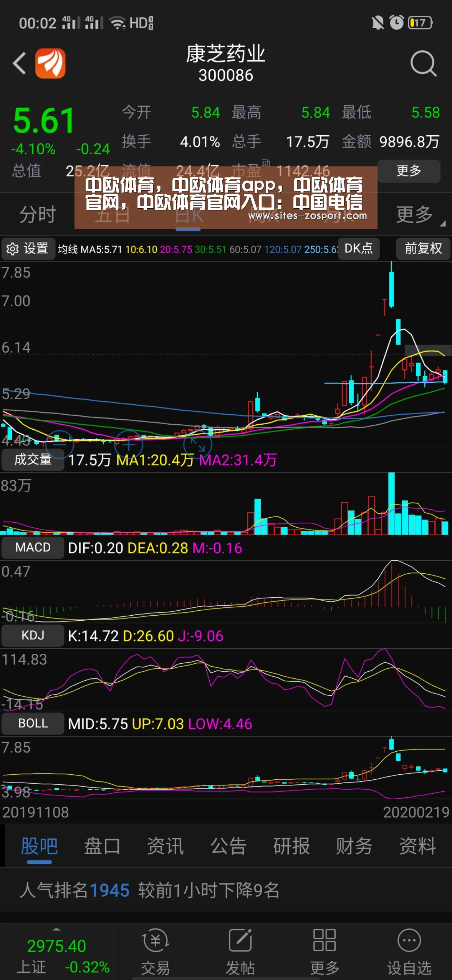Image resolution: width=452 pixels, height=980 pixels.
Task: Change the MACD indicator selector
Action: (x=33, y=548)
